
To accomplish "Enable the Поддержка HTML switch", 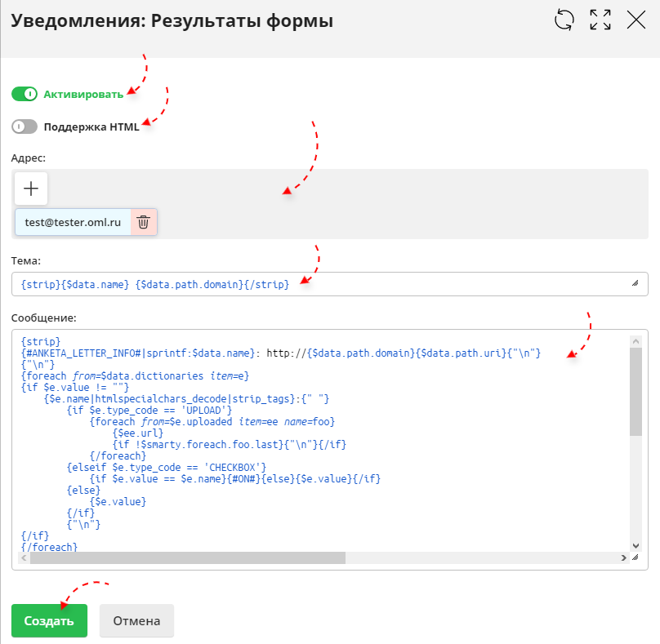I will click(x=25, y=127).
